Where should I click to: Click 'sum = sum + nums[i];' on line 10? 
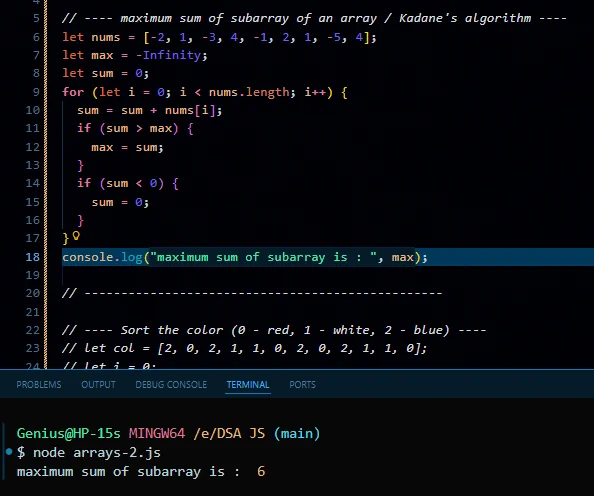(150, 110)
